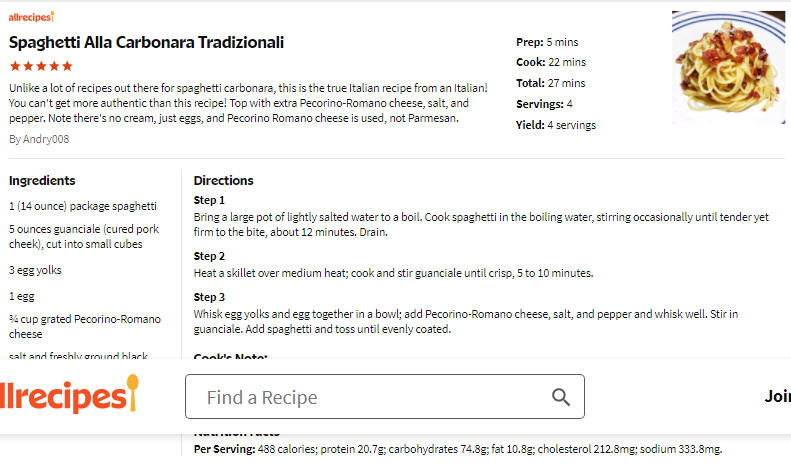Click the spoon in the Allrecipes logo
The height and width of the screenshot is (469, 791).
tap(133, 391)
